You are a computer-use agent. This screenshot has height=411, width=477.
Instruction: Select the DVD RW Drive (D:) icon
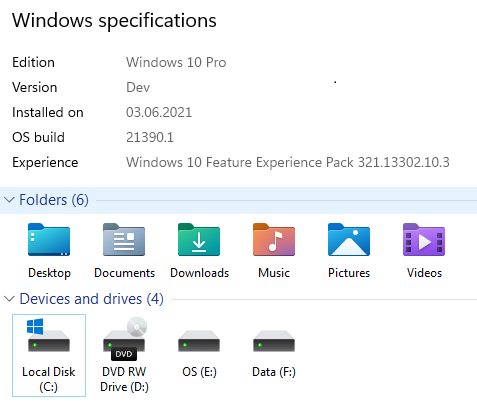125,339
